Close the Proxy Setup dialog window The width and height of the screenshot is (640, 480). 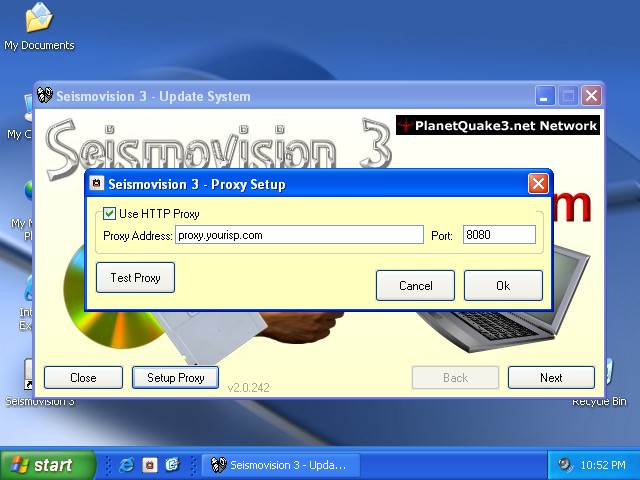coord(538,184)
